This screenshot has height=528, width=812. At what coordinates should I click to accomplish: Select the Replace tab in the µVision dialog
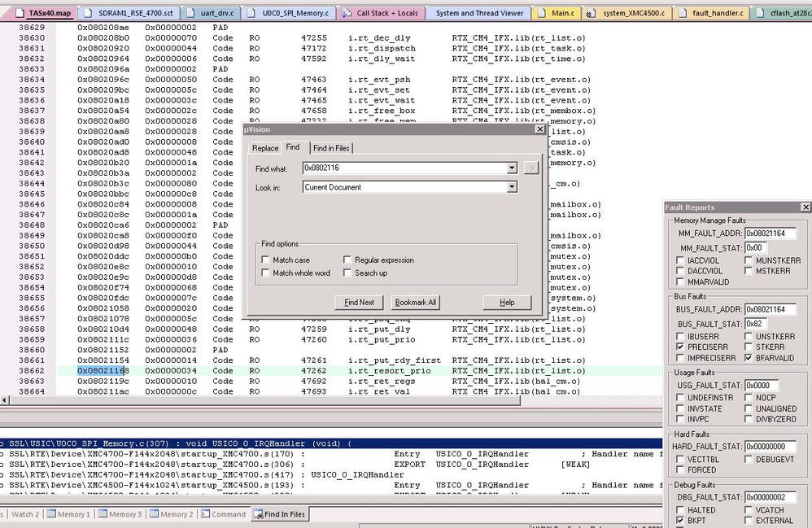tap(265, 148)
